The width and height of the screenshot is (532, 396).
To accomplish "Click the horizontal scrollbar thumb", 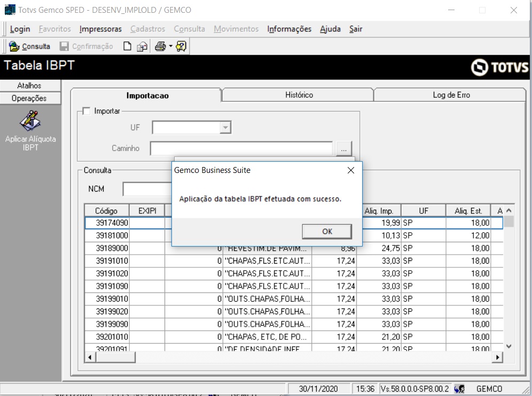I will tap(116, 357).
